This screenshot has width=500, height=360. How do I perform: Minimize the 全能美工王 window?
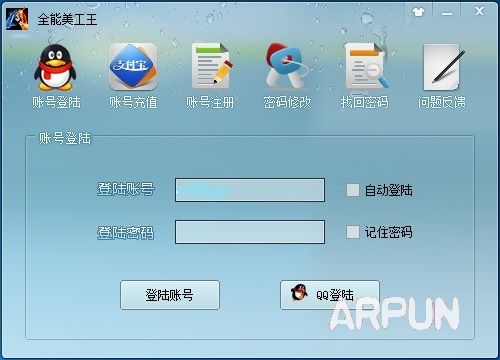coord(447,13)
